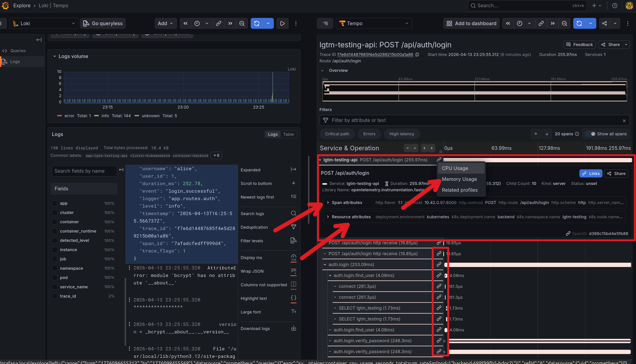Click Add to dashboard button
636x364 pixels.
[x=471, y=24]
